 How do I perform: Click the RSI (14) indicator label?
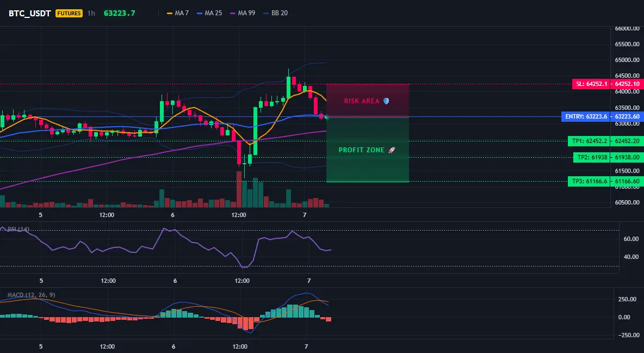[x=18, y=229]
